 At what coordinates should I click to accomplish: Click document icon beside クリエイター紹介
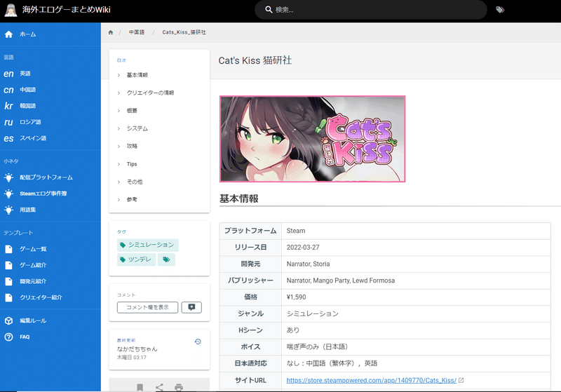click(x=8, y=297)
